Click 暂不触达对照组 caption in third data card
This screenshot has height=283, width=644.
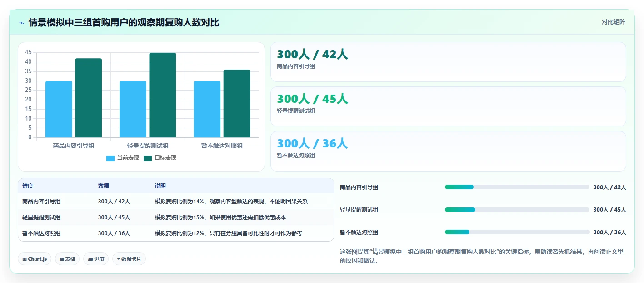tap(296, 155)
